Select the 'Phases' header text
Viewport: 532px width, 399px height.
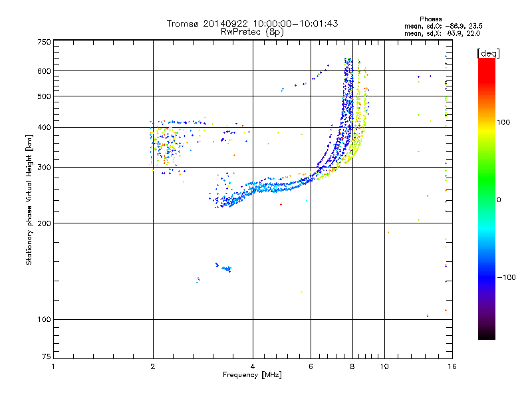[430, 19]
